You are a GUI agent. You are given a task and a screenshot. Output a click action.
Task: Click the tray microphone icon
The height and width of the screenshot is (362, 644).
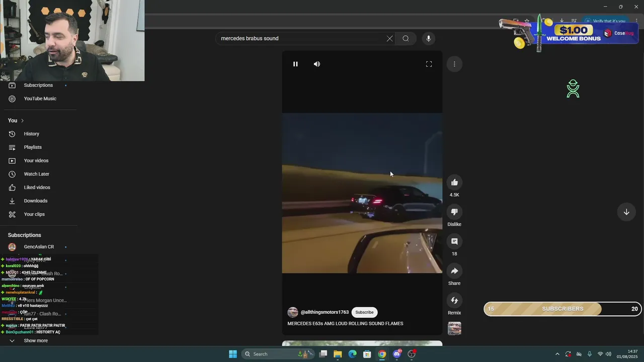coord(589,354)
